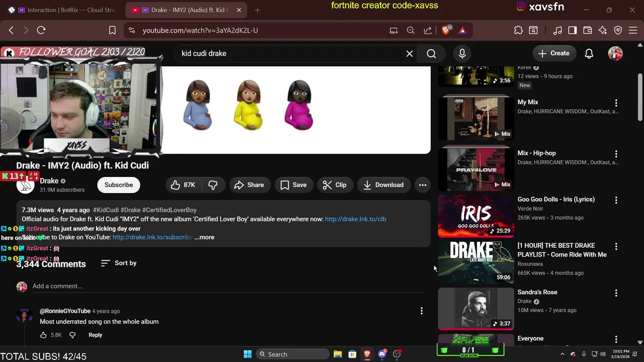
Task: Open the YouTube Create menu
Action: [554, 53]
